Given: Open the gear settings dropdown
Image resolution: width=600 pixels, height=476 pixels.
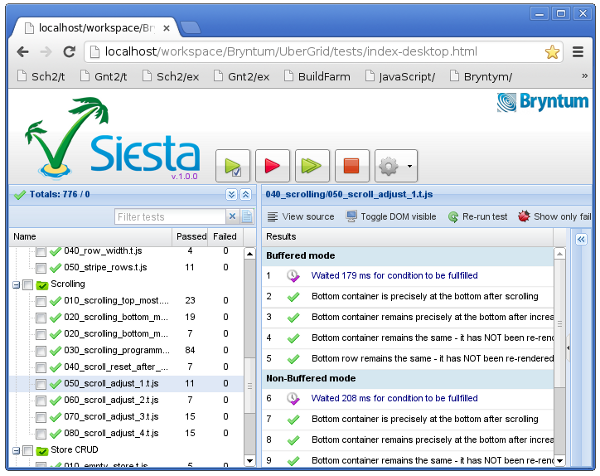Looking at the screenshot, I should point(395,165).
